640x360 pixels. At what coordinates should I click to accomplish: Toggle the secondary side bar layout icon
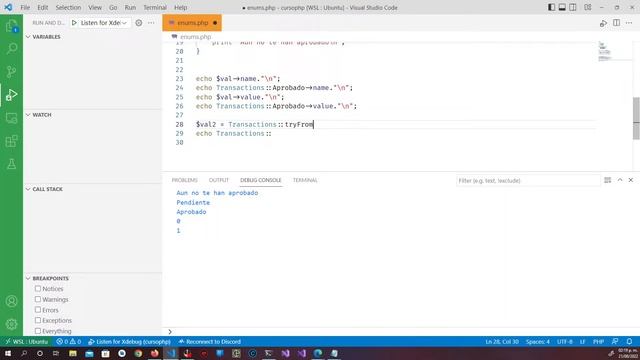[573, 7]
